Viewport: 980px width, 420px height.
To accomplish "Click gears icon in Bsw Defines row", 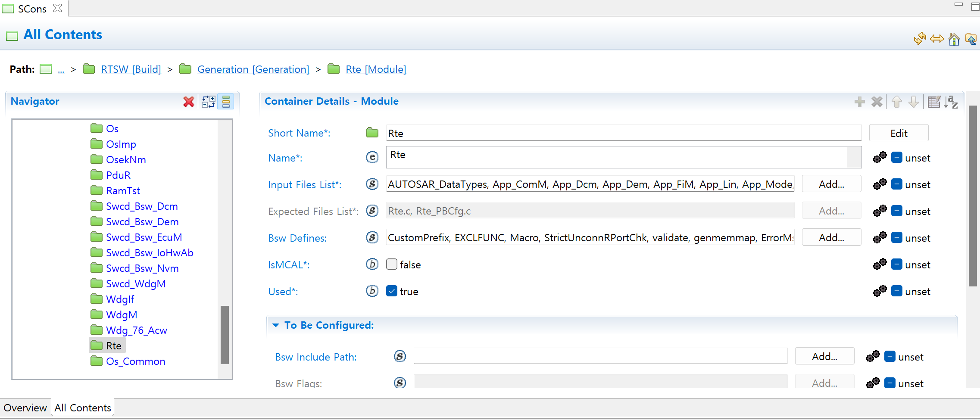I will click(880, 238).
